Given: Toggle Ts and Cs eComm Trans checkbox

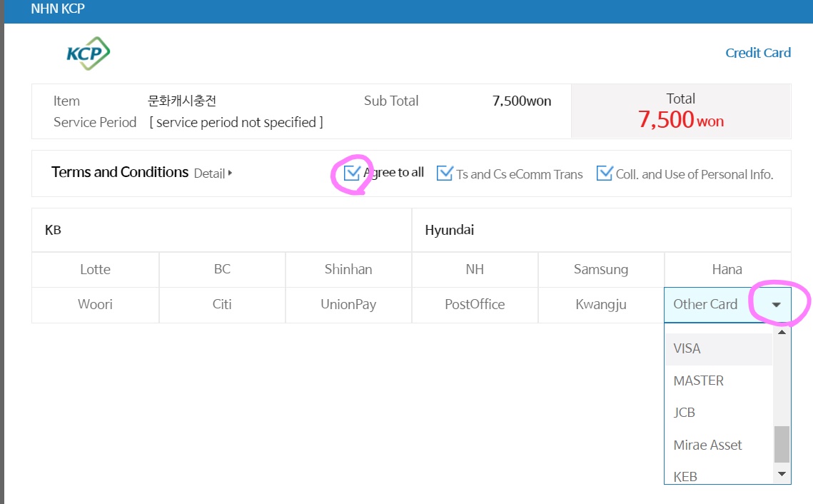Looking at the screenshot, I should (445, 173).
